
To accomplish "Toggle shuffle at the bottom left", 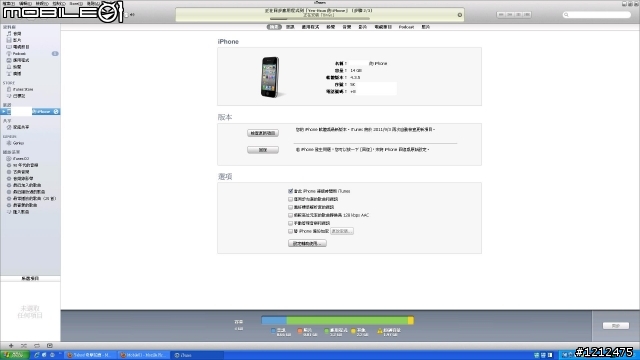I will (24, 346).
